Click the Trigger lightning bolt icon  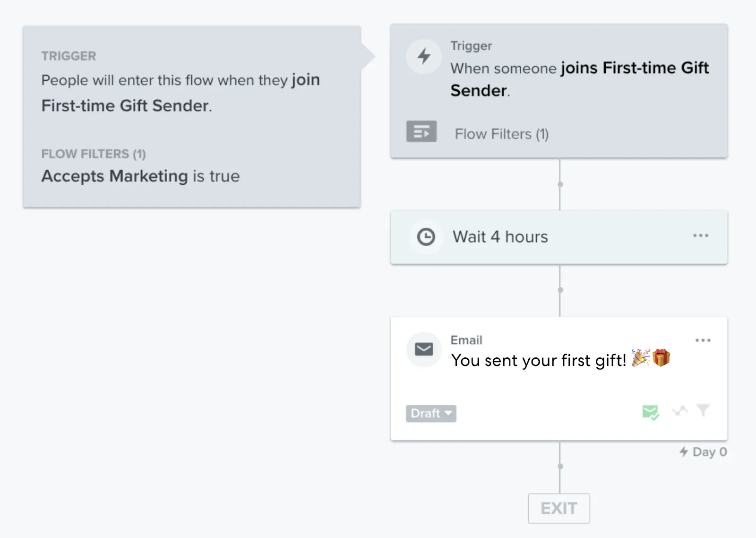click(x=423, y=56)
